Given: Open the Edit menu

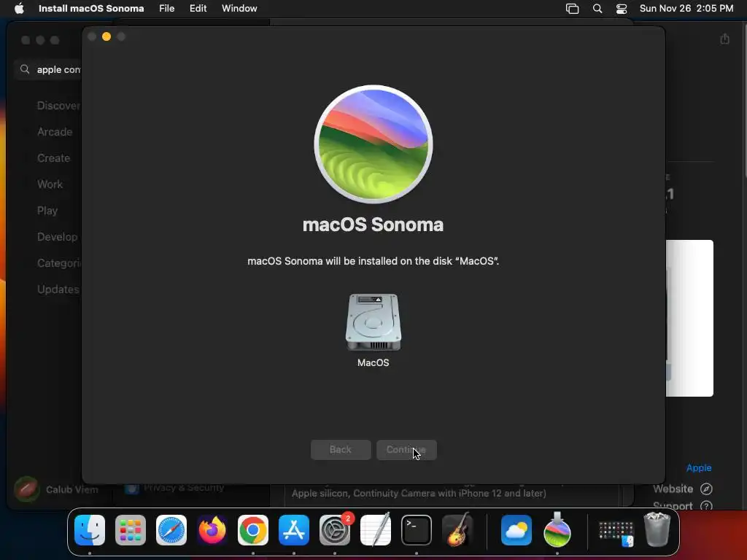Looking at the screenshot, I should [x=198, y=8].
